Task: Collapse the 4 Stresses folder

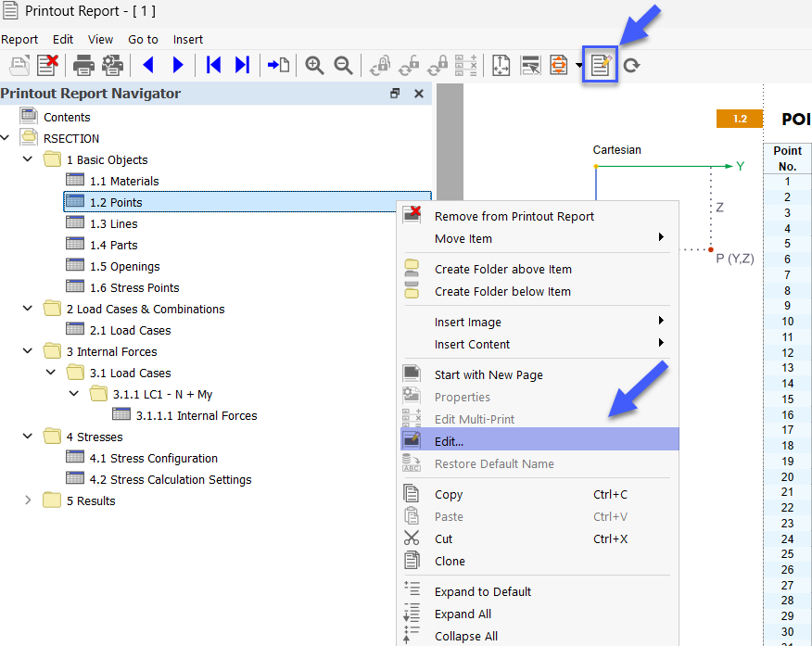Action: (28, 436)
